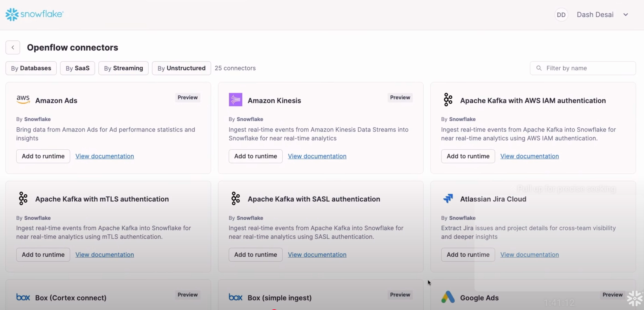644x310 pixels.
Task: Select the Apache Kafka with AWS IAM authentication title
Action: point(533,100)
